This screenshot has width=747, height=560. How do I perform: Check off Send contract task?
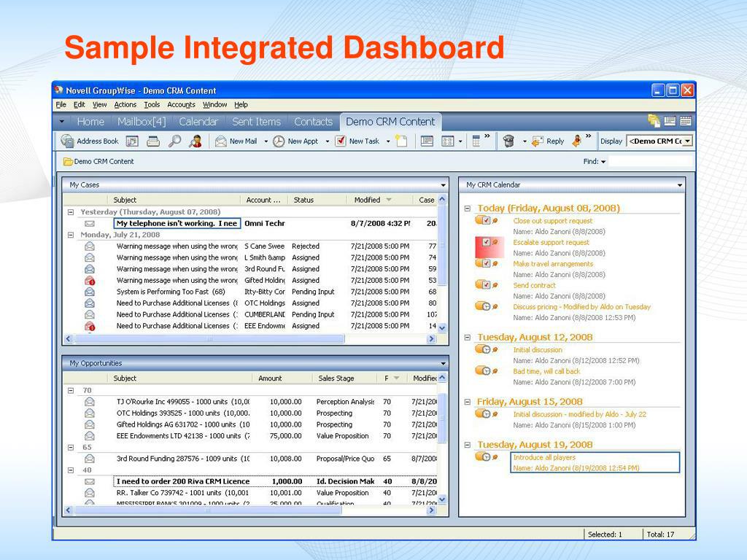485,285
